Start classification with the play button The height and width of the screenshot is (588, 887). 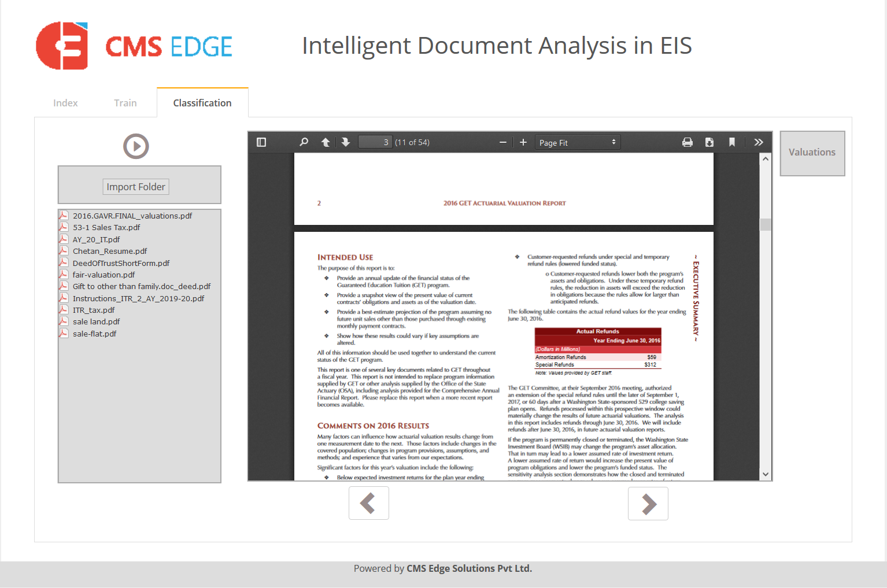(x=136, y=146)
